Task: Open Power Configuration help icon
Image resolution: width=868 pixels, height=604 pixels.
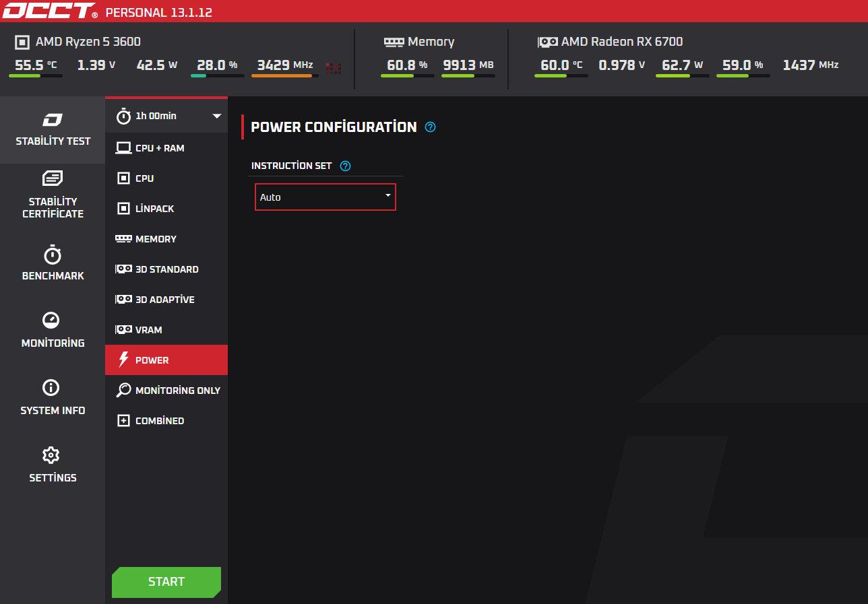Action: tap(431, 127)
